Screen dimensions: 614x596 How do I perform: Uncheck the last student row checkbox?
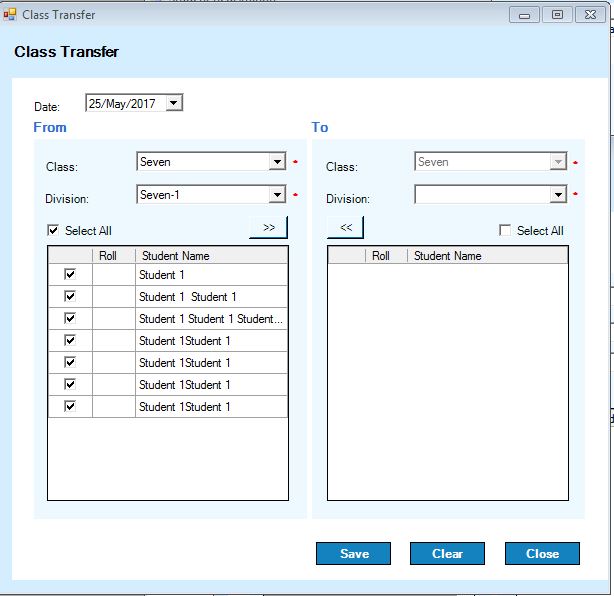(70, 406)
